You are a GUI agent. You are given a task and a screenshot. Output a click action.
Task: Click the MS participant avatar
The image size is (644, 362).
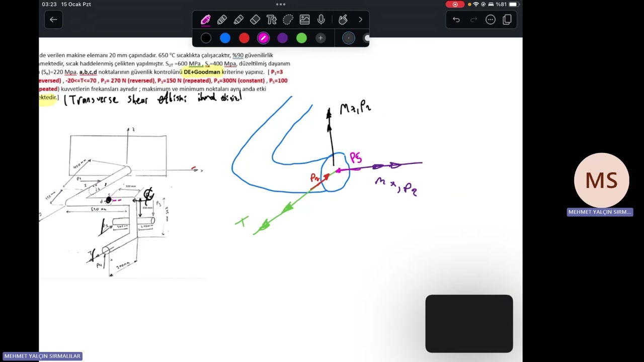[x=601, y=180]
